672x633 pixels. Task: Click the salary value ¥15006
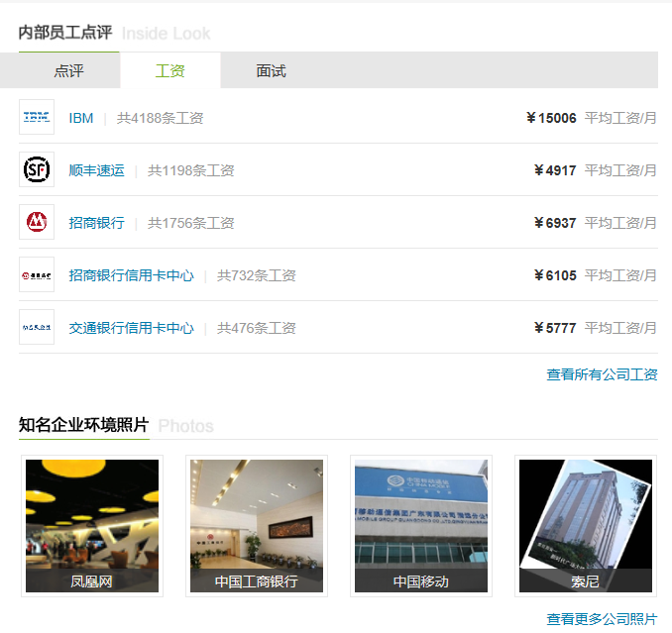551,118
